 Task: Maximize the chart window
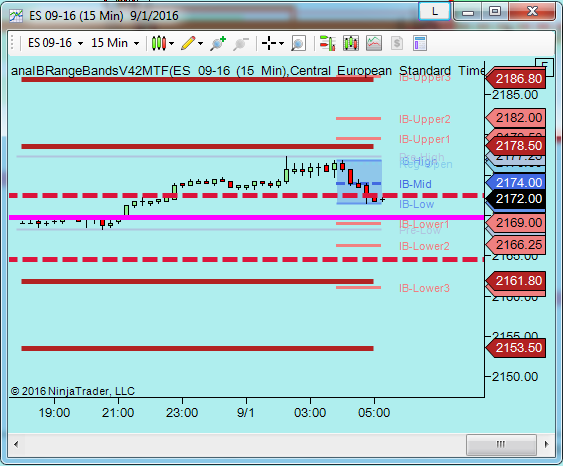pos(495,12)
